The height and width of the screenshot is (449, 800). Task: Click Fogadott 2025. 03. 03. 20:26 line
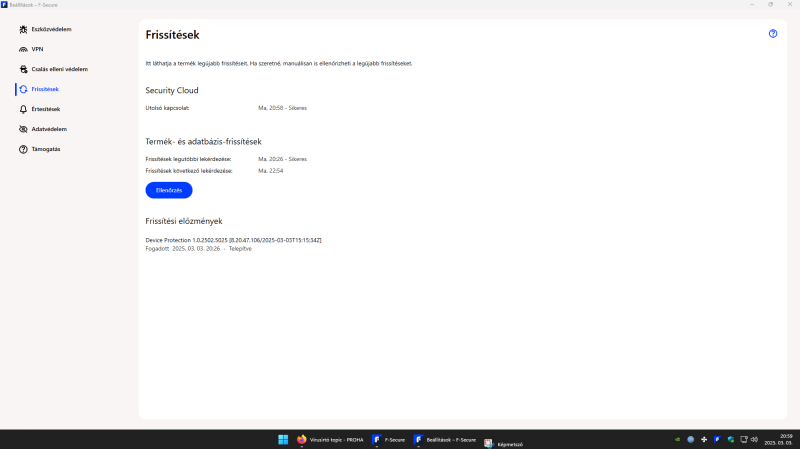point(198,249)
